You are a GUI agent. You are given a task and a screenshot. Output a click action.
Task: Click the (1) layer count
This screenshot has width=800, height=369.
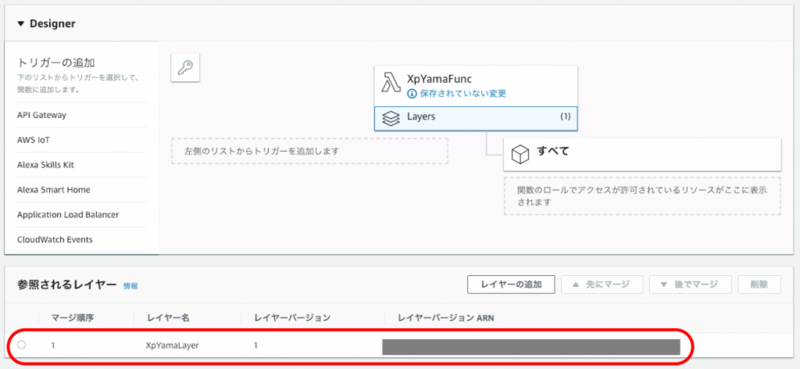[565, 117]
